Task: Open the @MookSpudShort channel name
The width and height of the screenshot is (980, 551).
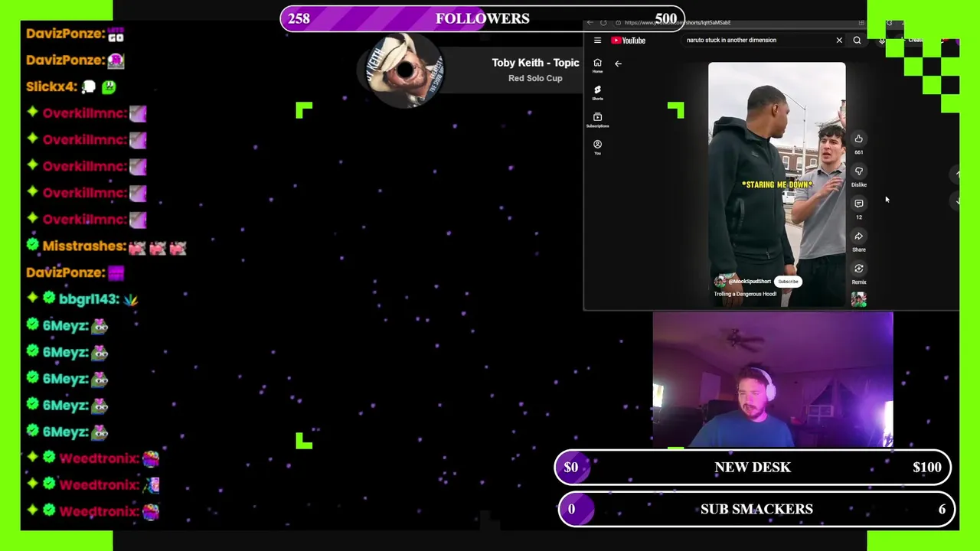Action: coord(750,282)
